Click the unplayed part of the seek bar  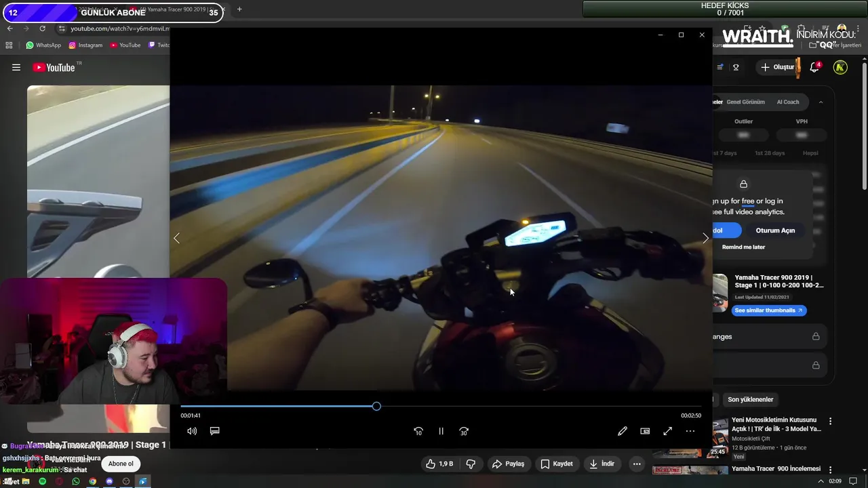click(541, 406)
